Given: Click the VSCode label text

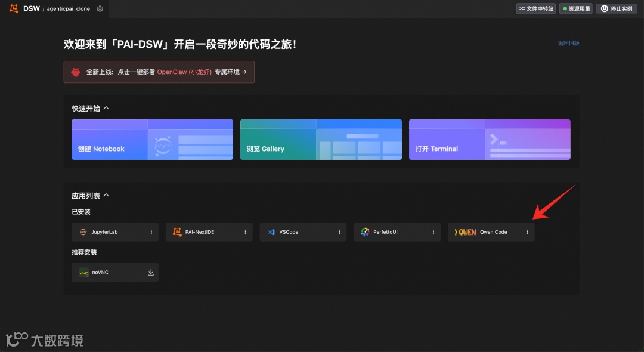Looking at the screenshot, I should 289,232.
